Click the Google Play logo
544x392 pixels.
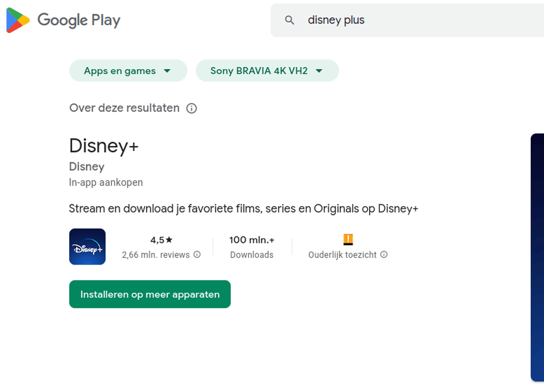[63, 20]
